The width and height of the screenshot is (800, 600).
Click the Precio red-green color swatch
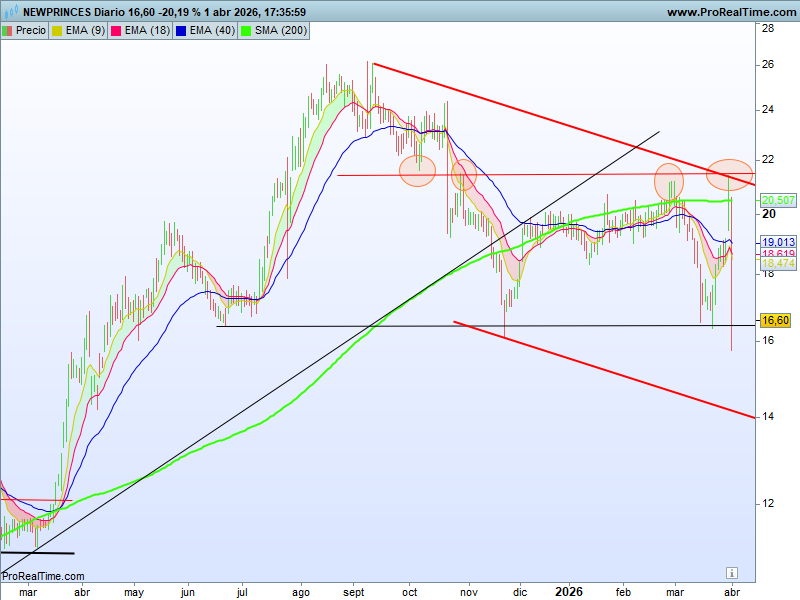pyautogui.click(x=7, y=31)
